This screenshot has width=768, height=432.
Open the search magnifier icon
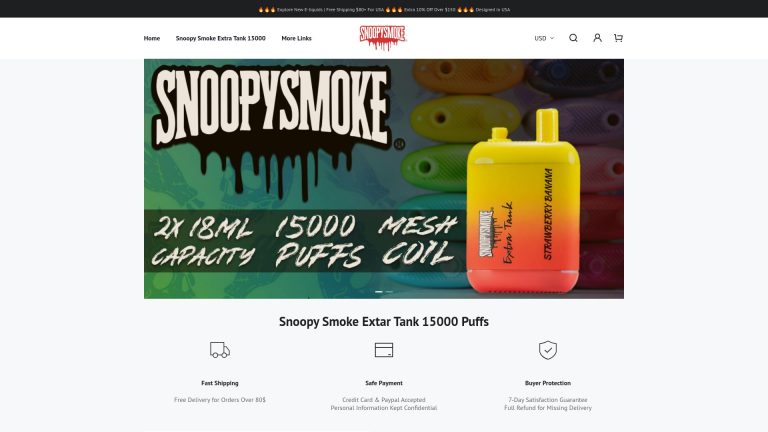[573, 38]
